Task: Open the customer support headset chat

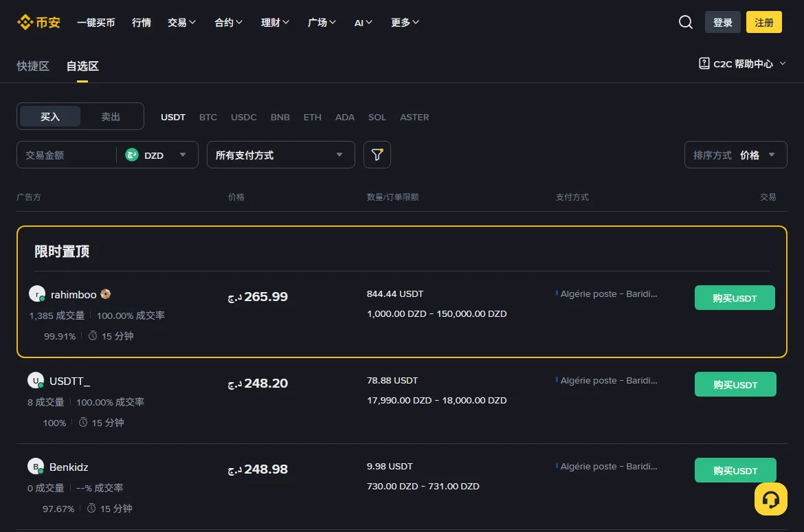Action: [x=770, y=499]
